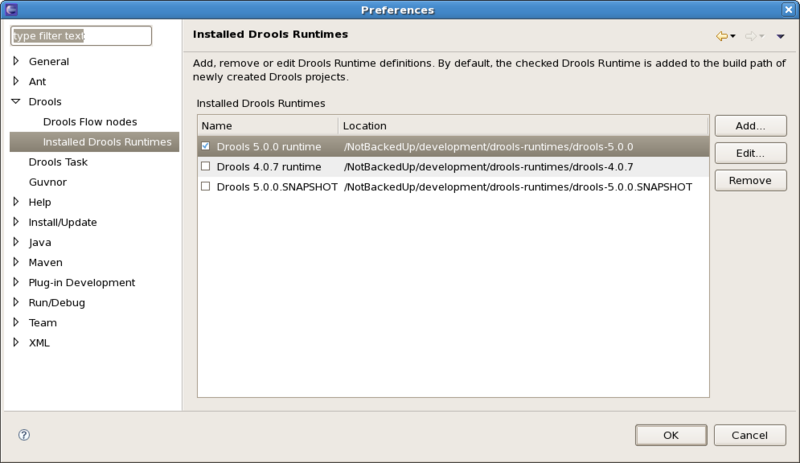Click the Eclipse icon in title bar

(11, 9)
